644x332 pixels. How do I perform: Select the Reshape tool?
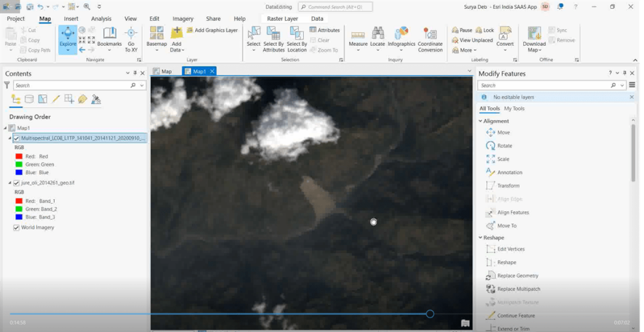[x=501, y=262]
